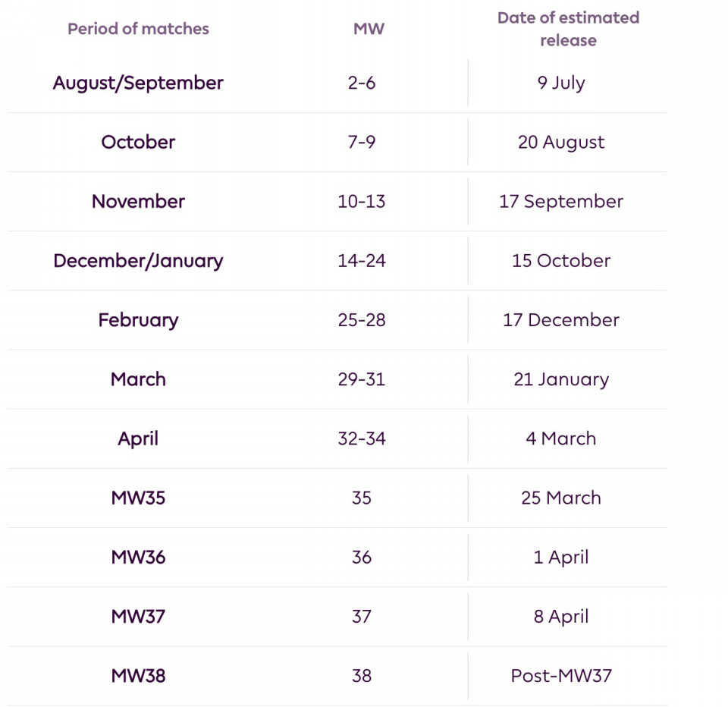Click the matchweek range '10-13'
Image resolution: width=728 pixels, height=707 pixels.
(362, 201)
